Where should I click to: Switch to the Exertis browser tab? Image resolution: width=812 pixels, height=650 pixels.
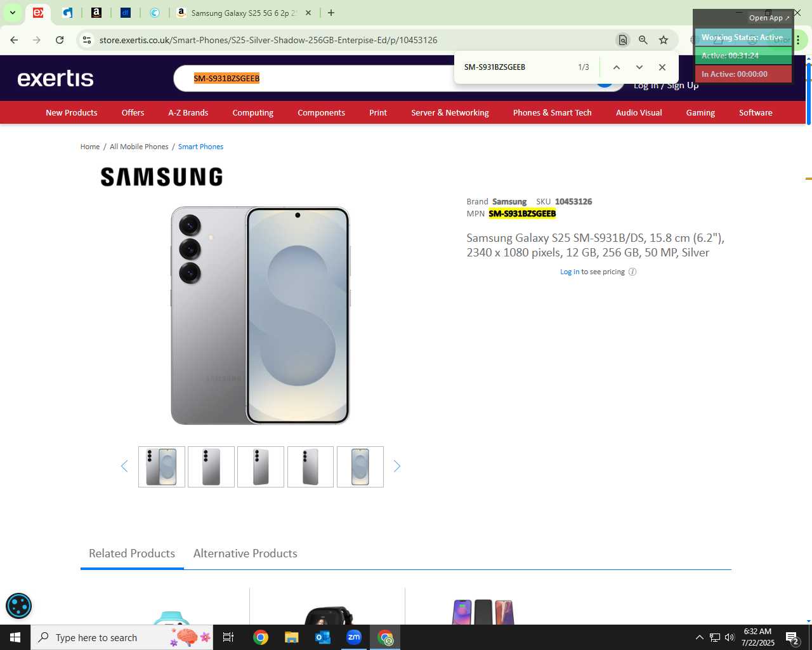click(38, 13)
